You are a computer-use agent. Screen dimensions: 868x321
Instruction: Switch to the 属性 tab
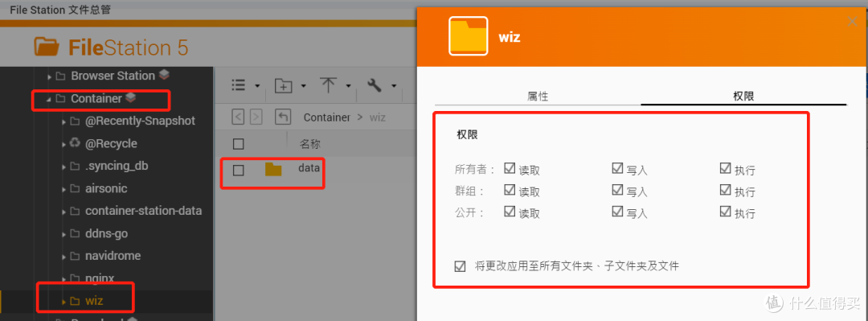(x=538, y=96)
